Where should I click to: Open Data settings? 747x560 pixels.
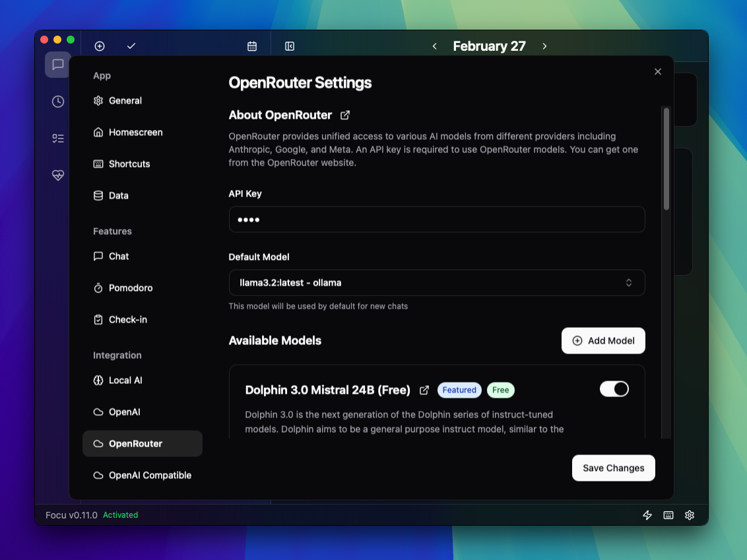click(143, 196)
